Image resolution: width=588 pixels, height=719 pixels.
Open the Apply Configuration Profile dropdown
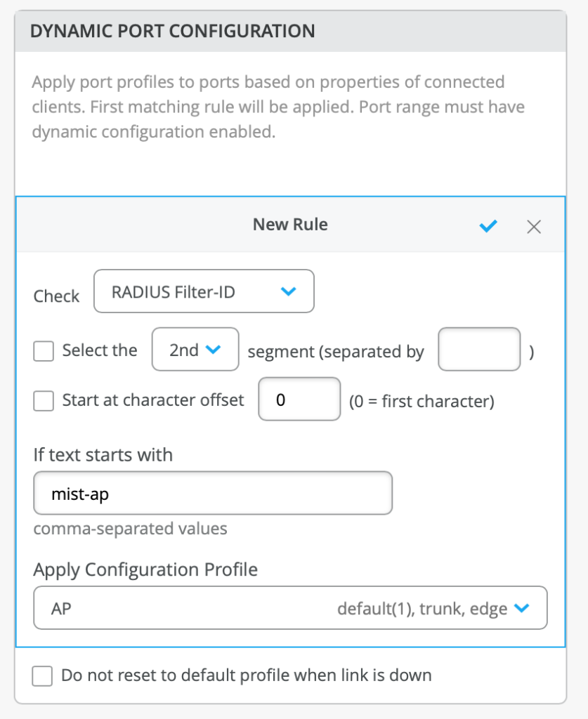pyautogui.click(x=289, y=608)
